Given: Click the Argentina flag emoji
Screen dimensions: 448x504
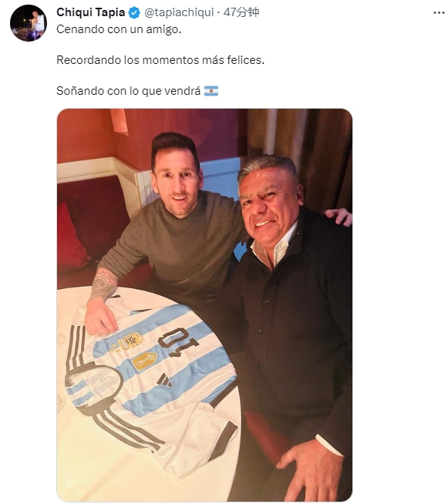Looking at the screenshot, I should pyautogui.click(x=211, y=91).
